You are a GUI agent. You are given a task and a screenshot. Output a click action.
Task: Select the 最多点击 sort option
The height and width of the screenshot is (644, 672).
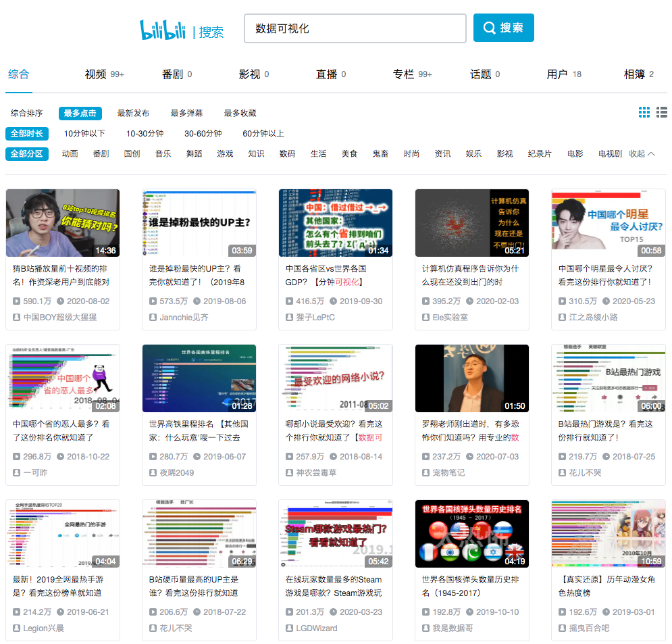tap(80, 114)
